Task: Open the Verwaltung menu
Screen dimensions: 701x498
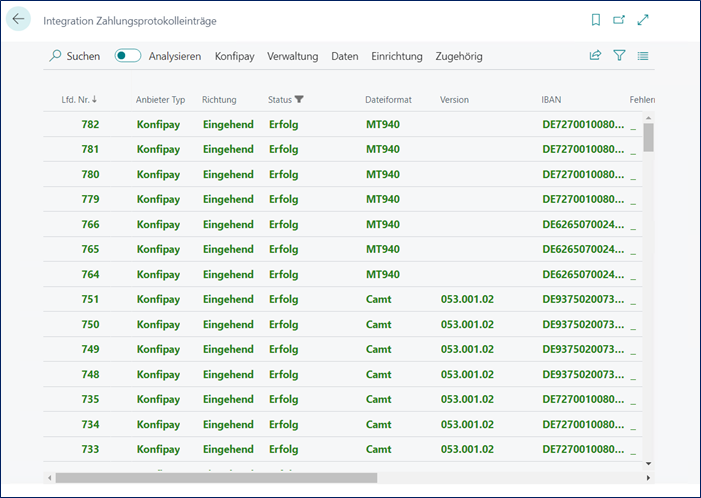Action: click(292, 56)
